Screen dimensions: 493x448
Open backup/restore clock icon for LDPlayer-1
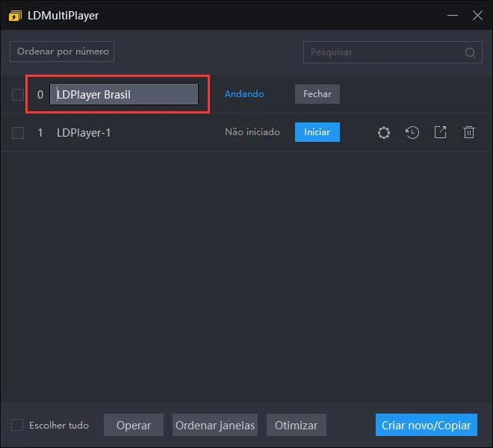tap(412, 132)
